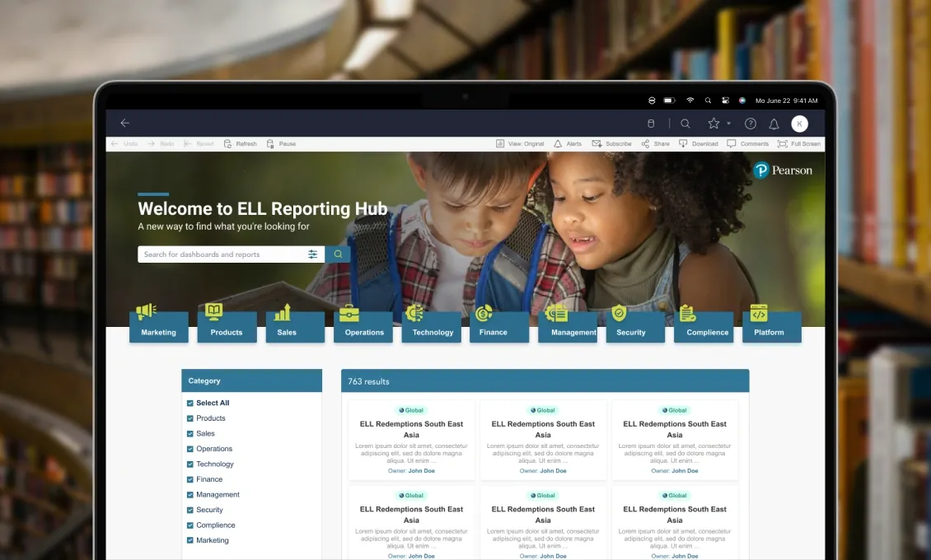Viewport: 931px width, 560px height.
Task: Click the Pause toolbar button
Action: pos(282,143)
